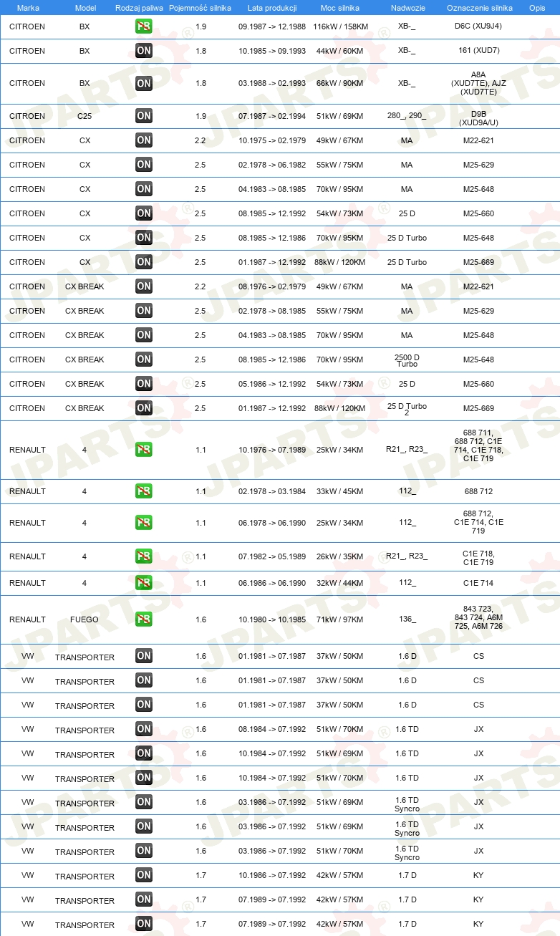The height and width of the screenshot is (936, 560).
Task: Click the PB icon for Renault 4 06.1978 -> 06.1990
Action: 144,523
